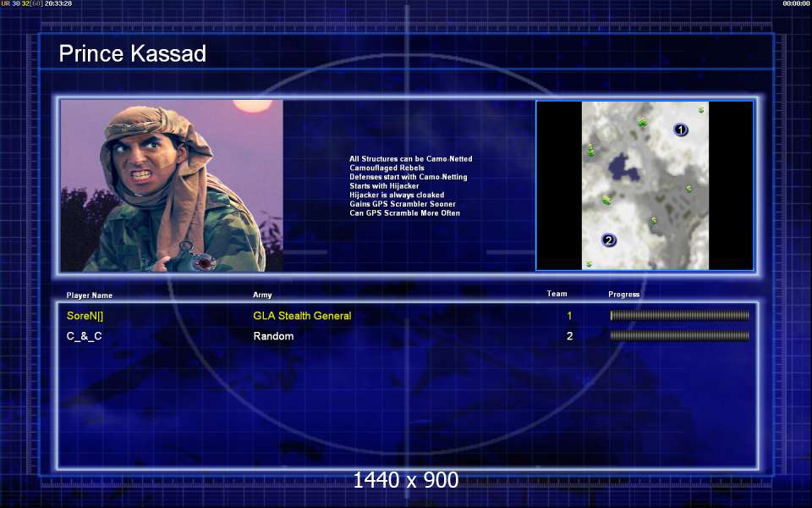Click "Gains GPS Scrambler Sooner" line
812x508 pixels.
[x=403, y=204]
